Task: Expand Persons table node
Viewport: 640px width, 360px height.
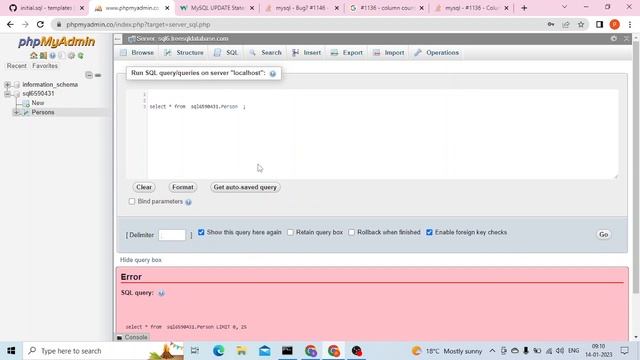Action: (x=16, y=112)
